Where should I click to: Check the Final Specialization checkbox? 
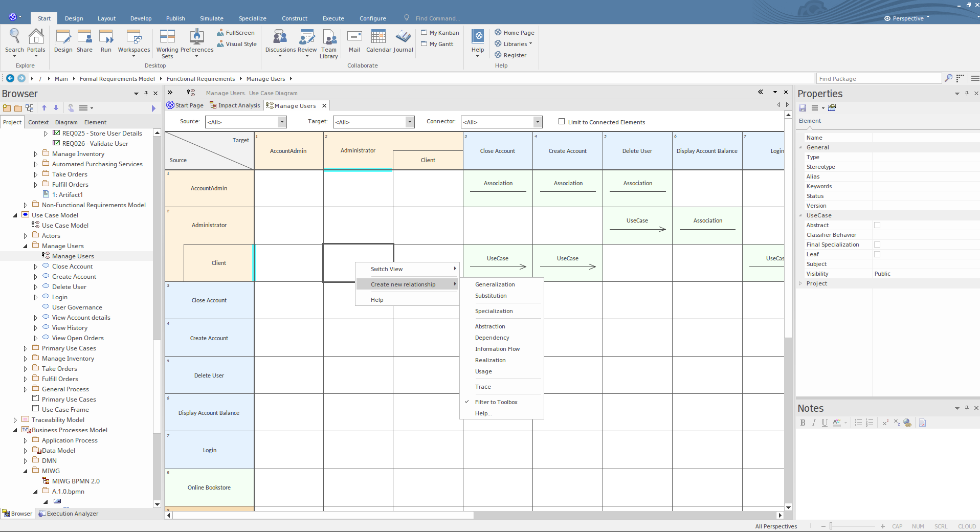pyautogui.click(x=877, y=245)
